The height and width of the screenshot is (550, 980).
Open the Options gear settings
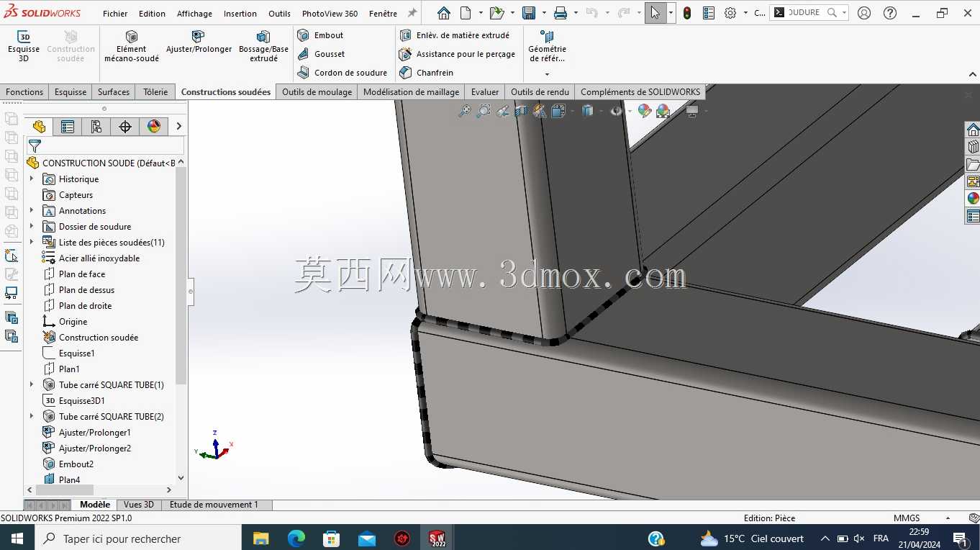(730, 13)
